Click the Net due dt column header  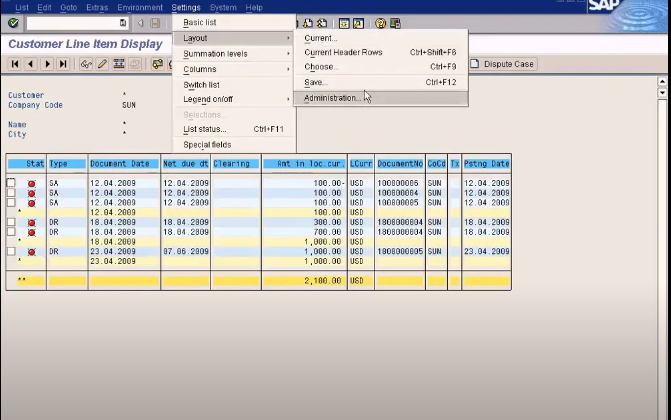pyautogui.click(x=186, y=164)
